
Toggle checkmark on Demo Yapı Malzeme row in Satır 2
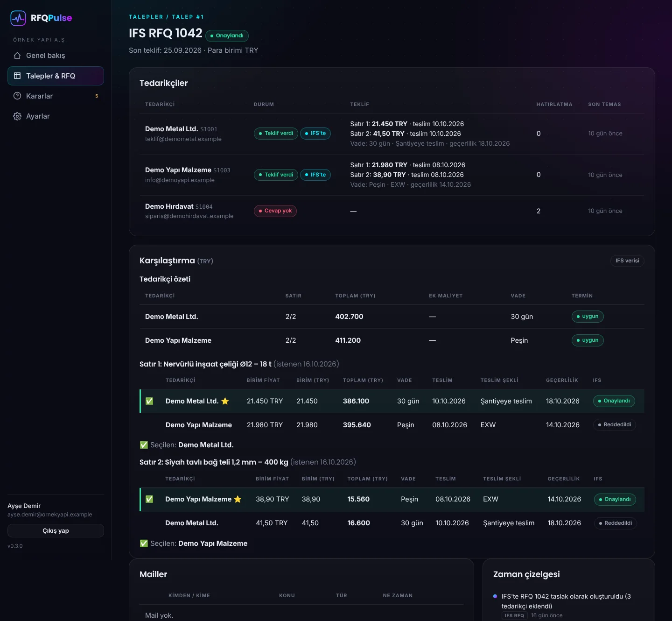[x=149, y=499]
